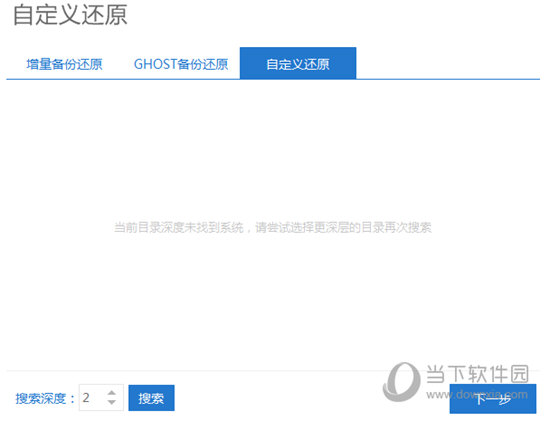Click the 当前目录深度未找到系统 message text
The image size is (550, 421).
coord(273,228)
